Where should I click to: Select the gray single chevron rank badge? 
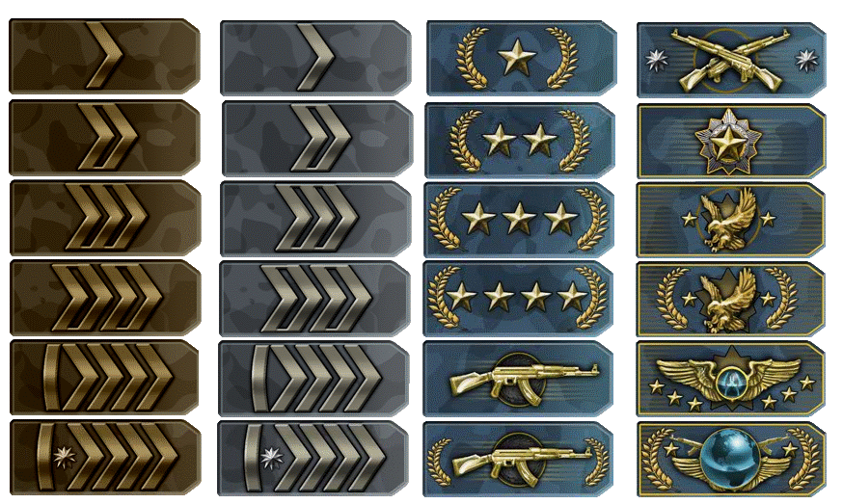tap(316, 58)
